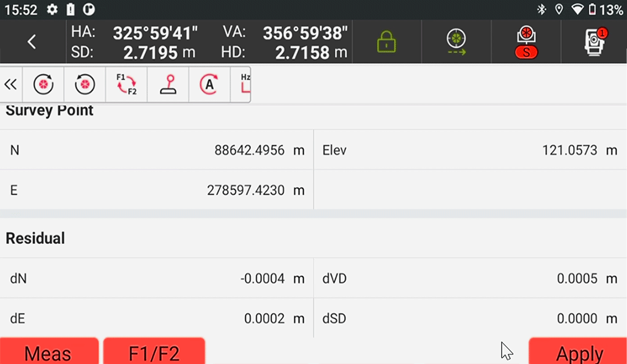Toggle the auto-aim A icon
This screenshot has width=627, height=364.
210,85
